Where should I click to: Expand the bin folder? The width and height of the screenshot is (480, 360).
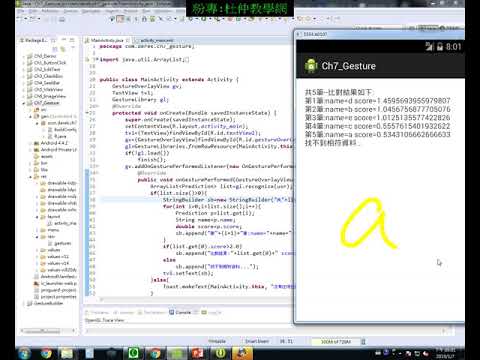click(30, 163)
